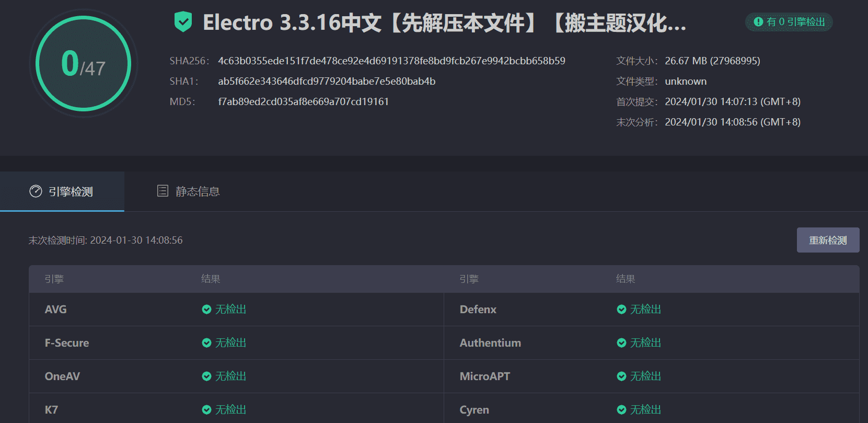Click the green check icon in the K7 row
Viewport: 868px width, 423px height.
point(206,410)
